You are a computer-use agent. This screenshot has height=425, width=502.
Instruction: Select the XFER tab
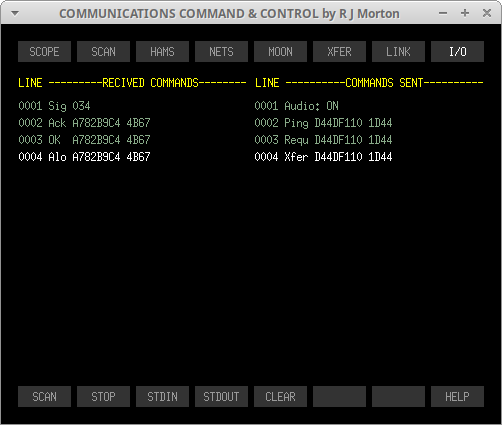tap(339, 52)
